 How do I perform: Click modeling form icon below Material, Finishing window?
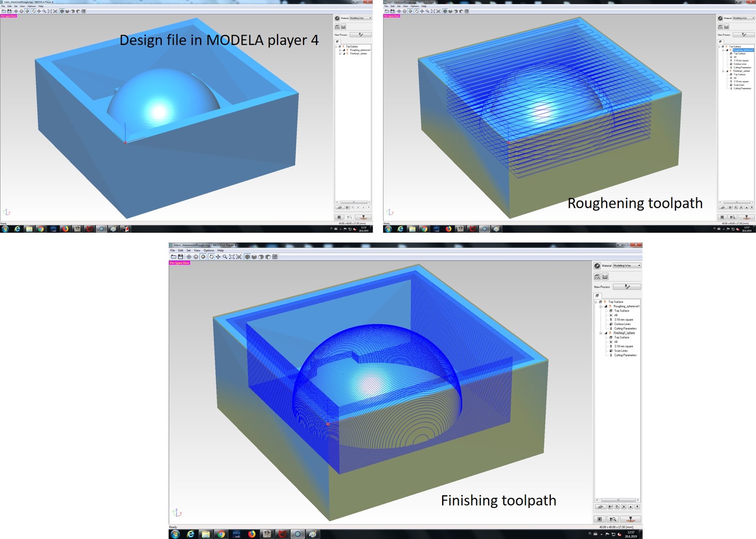pos(605,277)
